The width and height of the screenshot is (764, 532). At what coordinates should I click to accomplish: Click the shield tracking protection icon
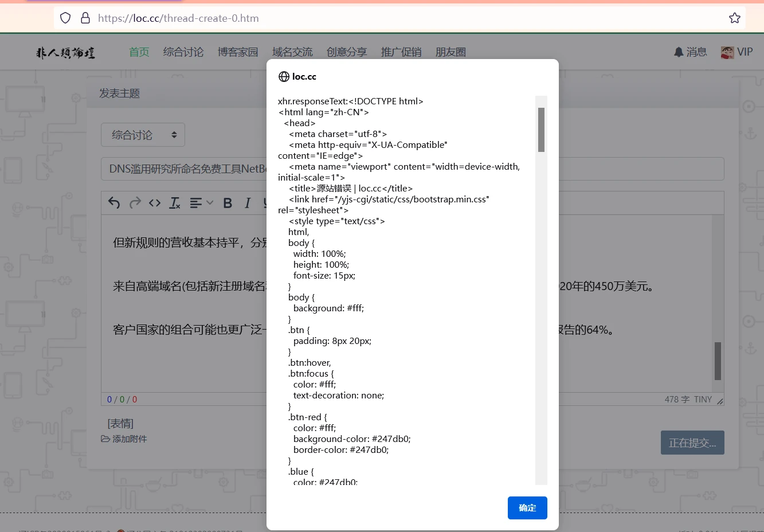pos(65,18)
